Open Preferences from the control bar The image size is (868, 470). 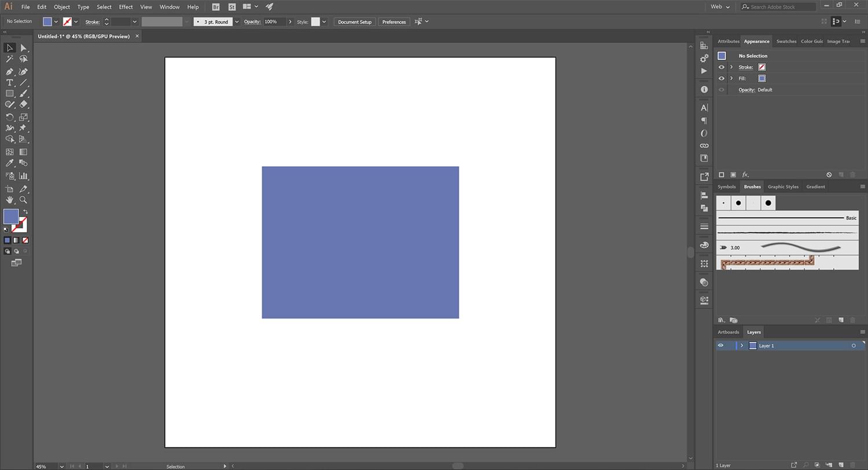(393, 22)
